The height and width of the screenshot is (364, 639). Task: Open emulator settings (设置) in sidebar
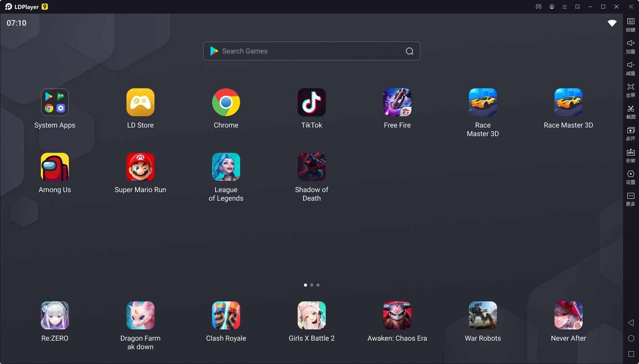coord(631,177)
